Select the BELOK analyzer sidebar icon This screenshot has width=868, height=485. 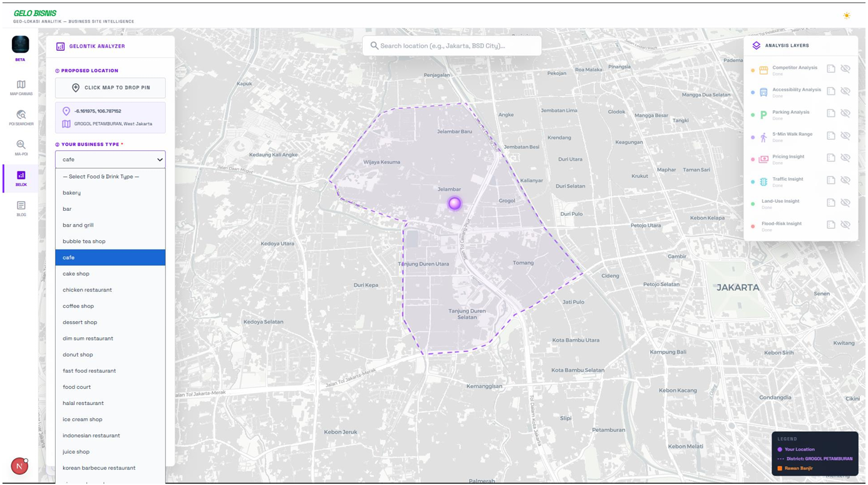click(21, 175)
